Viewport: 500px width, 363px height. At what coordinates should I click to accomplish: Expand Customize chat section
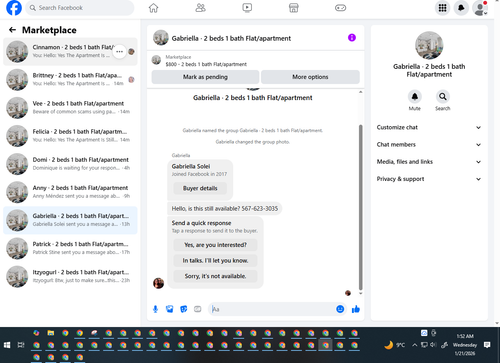point(429,127)
